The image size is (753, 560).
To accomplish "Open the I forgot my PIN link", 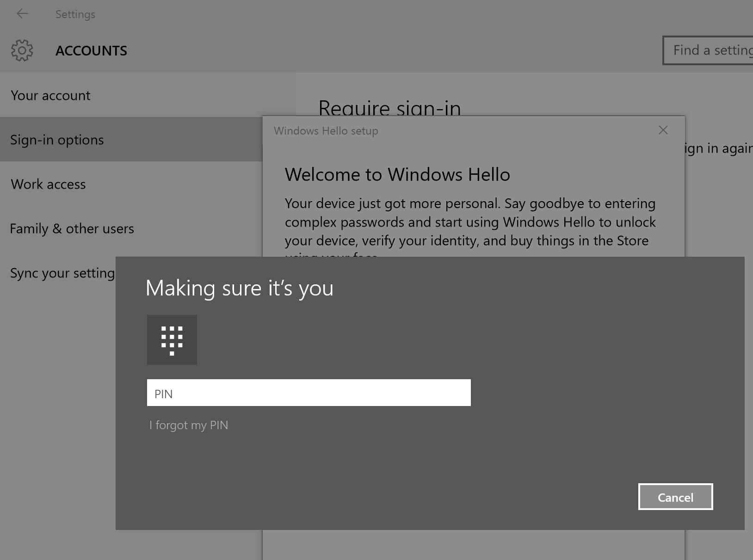I will point(189,425).
